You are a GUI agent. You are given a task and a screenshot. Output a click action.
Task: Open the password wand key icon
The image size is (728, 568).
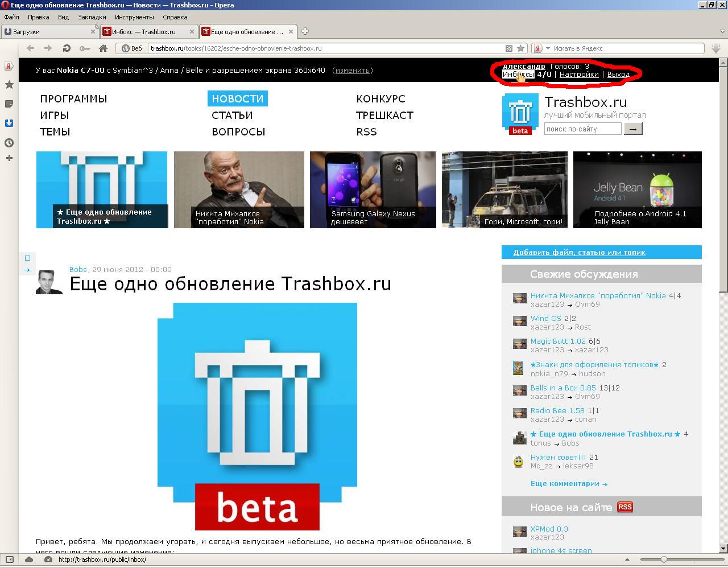coord(85,48)
